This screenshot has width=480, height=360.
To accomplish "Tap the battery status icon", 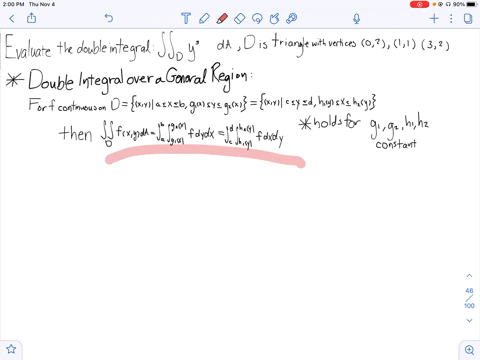I will tap(472, 4).
